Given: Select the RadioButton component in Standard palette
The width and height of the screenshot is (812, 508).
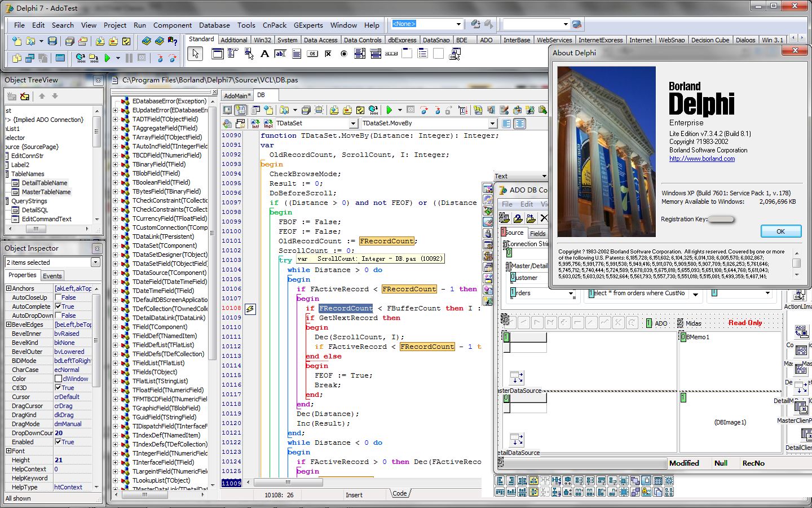Looking at the screenshot, I should (x=344, y=54).
